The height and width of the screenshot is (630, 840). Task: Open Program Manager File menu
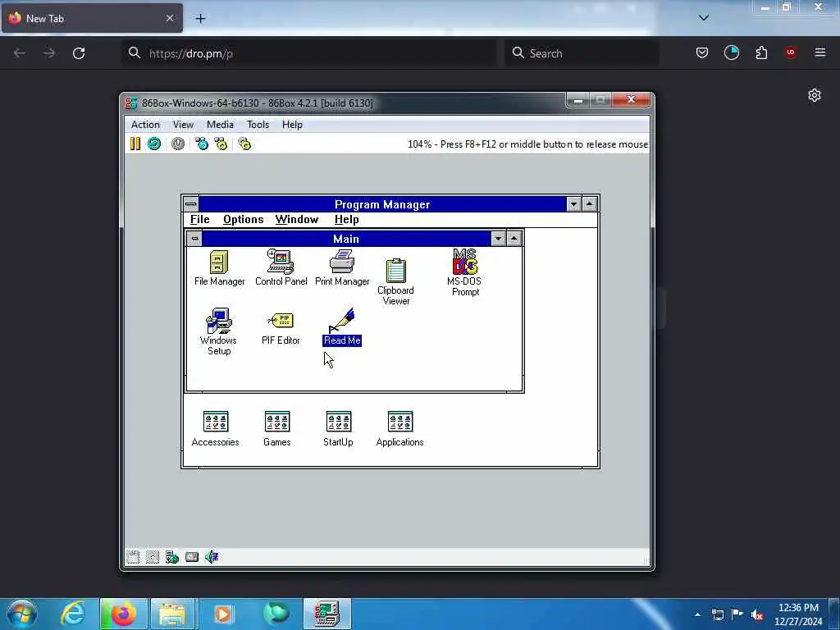tap(200, 220)
